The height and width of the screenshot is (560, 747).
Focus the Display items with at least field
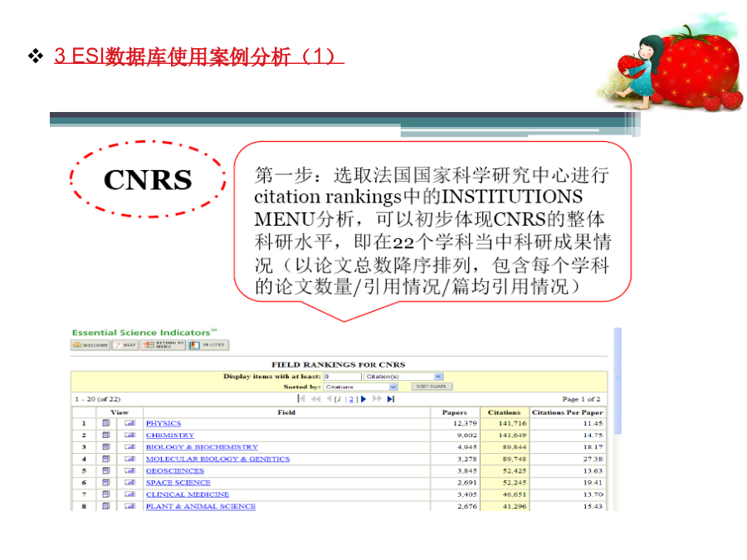pyautogui.click(x=342, y=376)
